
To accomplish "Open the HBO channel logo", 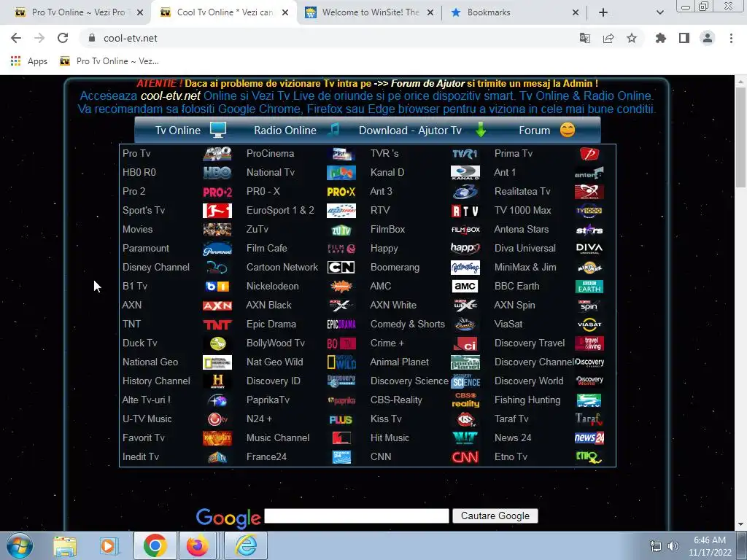I will (217, 172).
